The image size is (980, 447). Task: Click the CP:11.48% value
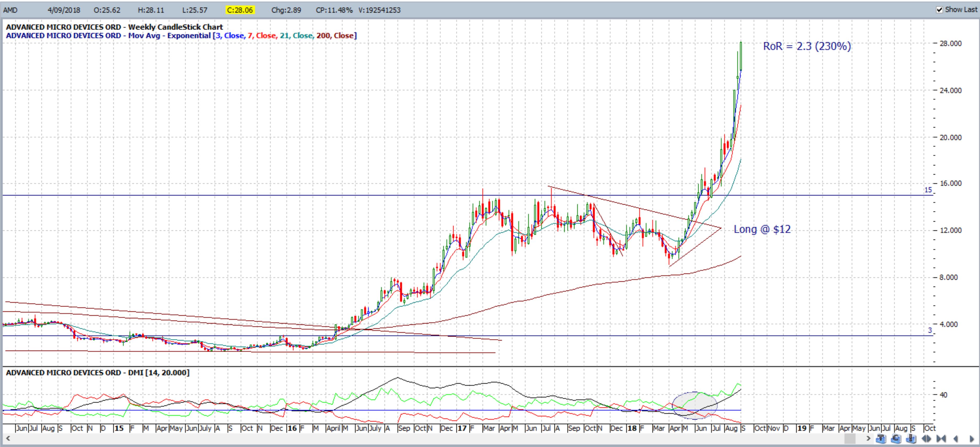pyautogui.click(x=334, y=10)
